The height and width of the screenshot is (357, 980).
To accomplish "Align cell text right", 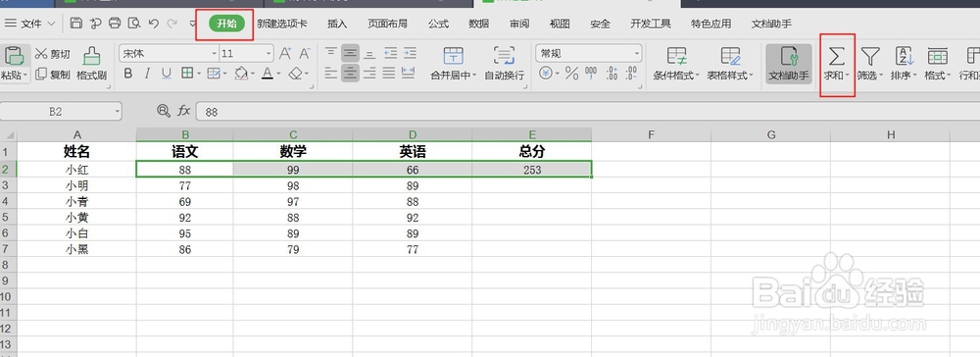I will coord(370,74).
